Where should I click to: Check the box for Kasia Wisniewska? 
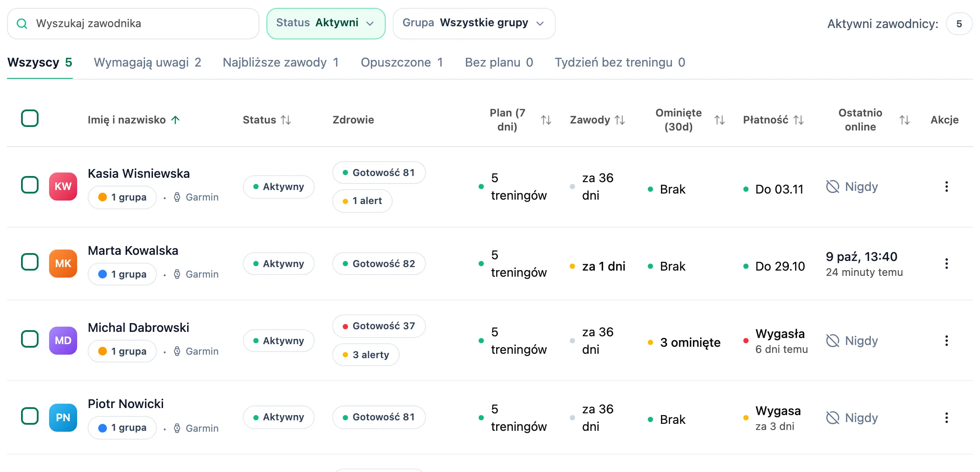tap(30, 185)
